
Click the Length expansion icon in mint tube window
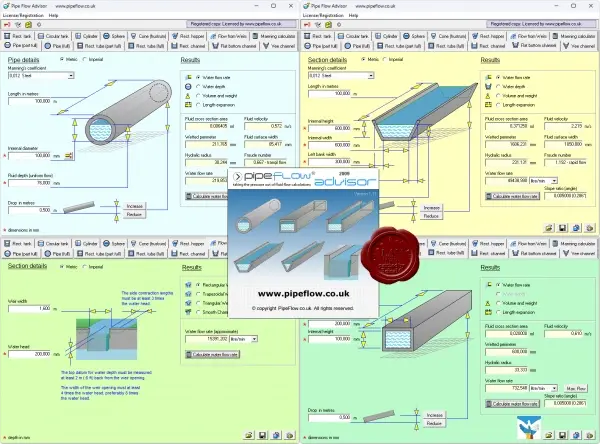click(488, 312)
